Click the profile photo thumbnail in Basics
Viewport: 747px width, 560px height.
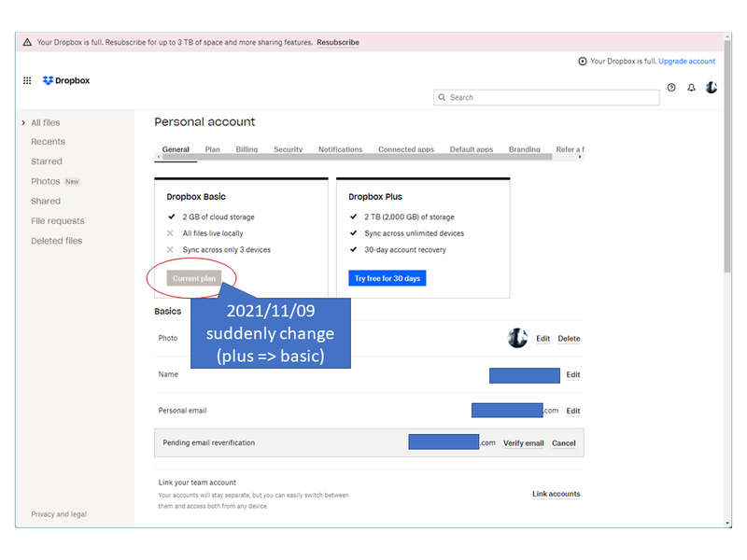tap(517, 338)
